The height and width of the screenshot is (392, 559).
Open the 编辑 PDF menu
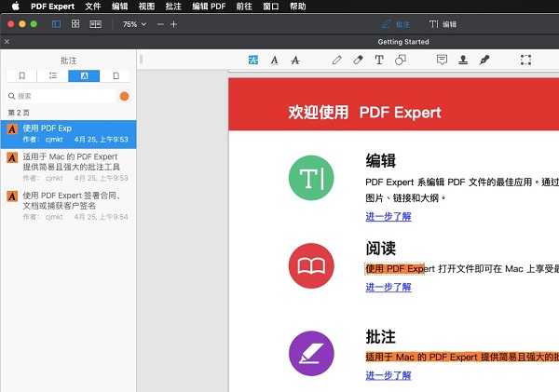point(209,7)
